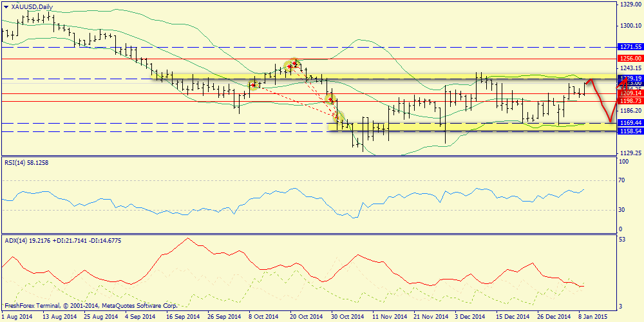The image size is (644, 322).
Task: Click the XAUUSD,Daily chart title
Action: (32, 7)
